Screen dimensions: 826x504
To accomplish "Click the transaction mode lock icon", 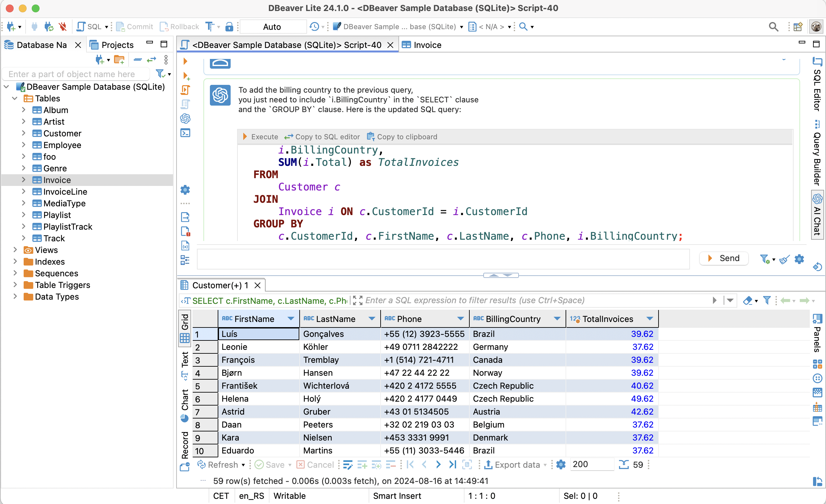I will pos(229,27).
